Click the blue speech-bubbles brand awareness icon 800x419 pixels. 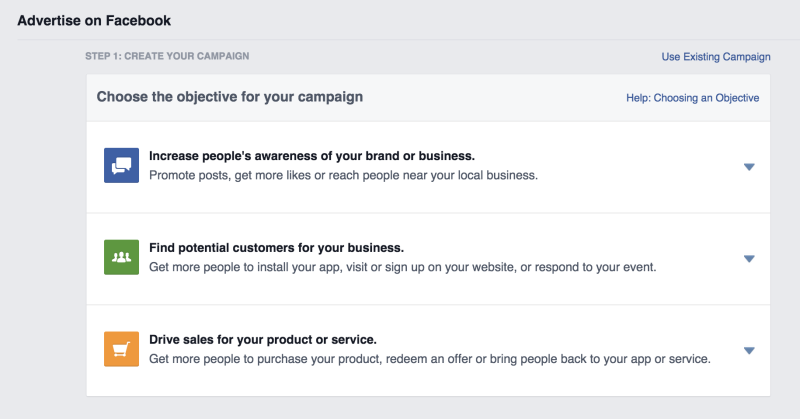coord(121,165)
